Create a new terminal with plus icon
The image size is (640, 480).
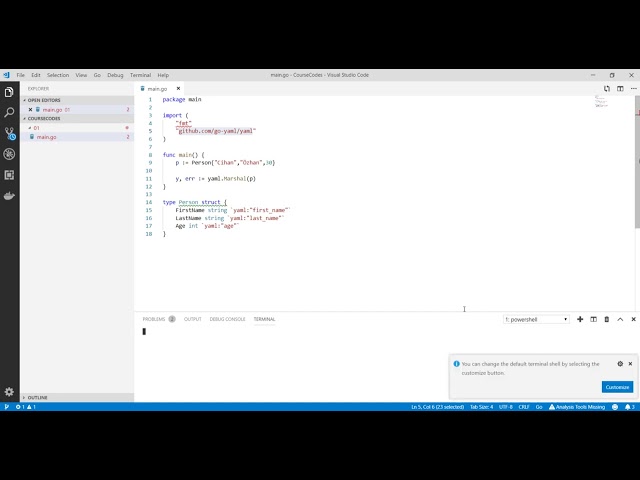tap(580, 319)
